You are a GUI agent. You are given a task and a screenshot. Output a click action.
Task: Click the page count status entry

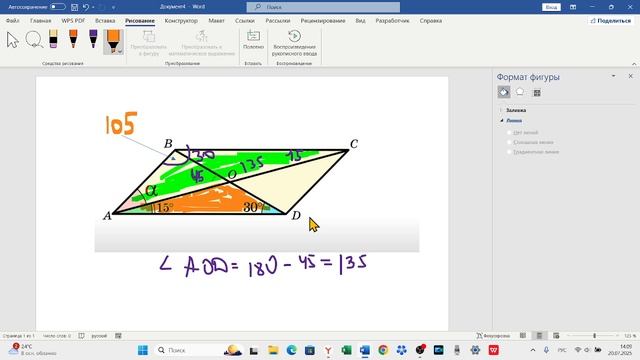coord(18,336)
